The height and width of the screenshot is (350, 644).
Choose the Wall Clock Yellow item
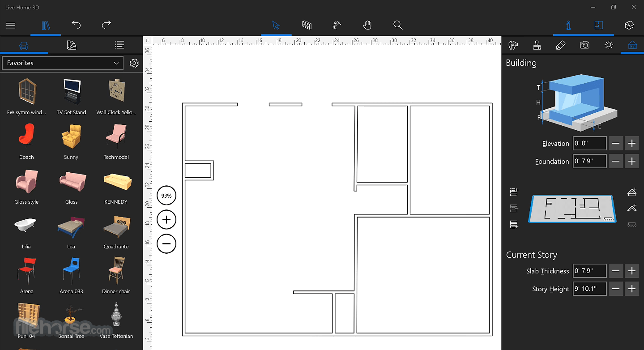tap(116, 97)
